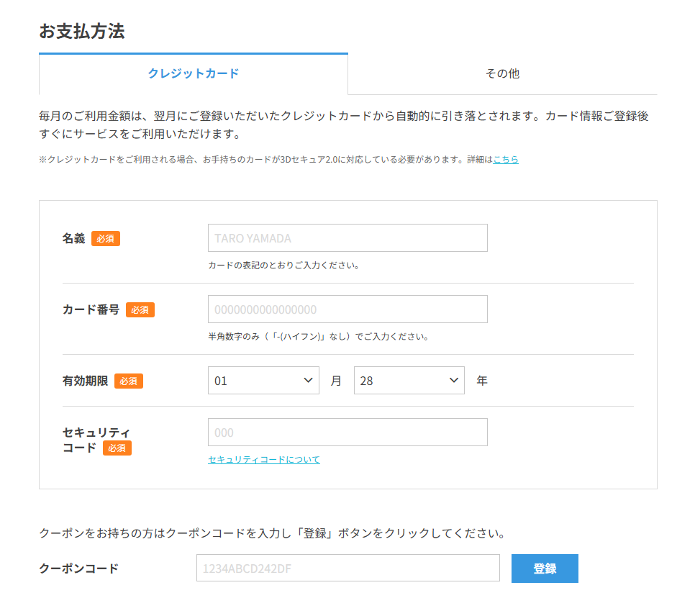Open the expiration year dropdown showing 28
This screenshot has width=695, height=616.
pos(409,380)
